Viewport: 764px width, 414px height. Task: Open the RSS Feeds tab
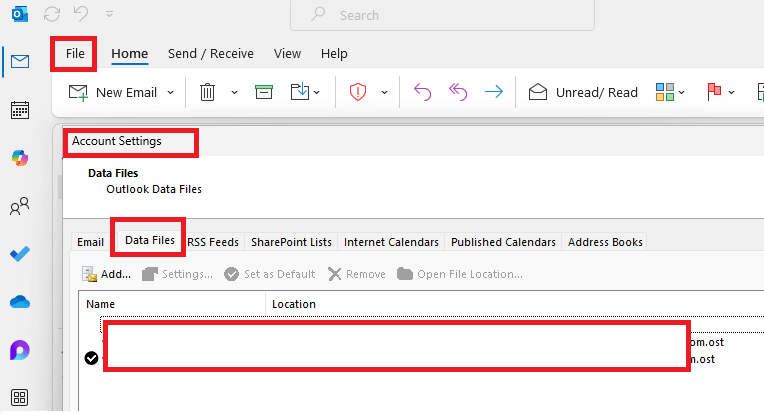(213, 242)
